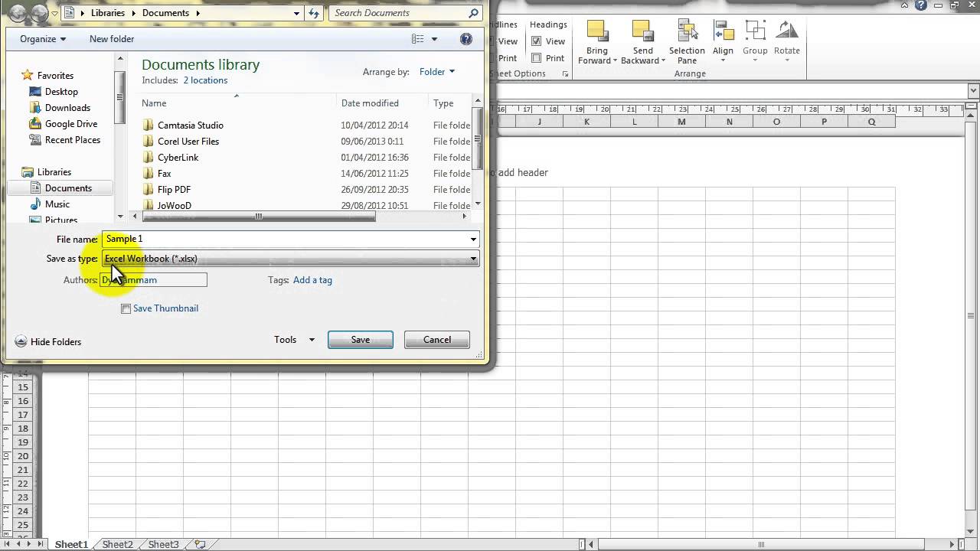
Task: Click the 2 locations link
Action: tap(205, 80)
